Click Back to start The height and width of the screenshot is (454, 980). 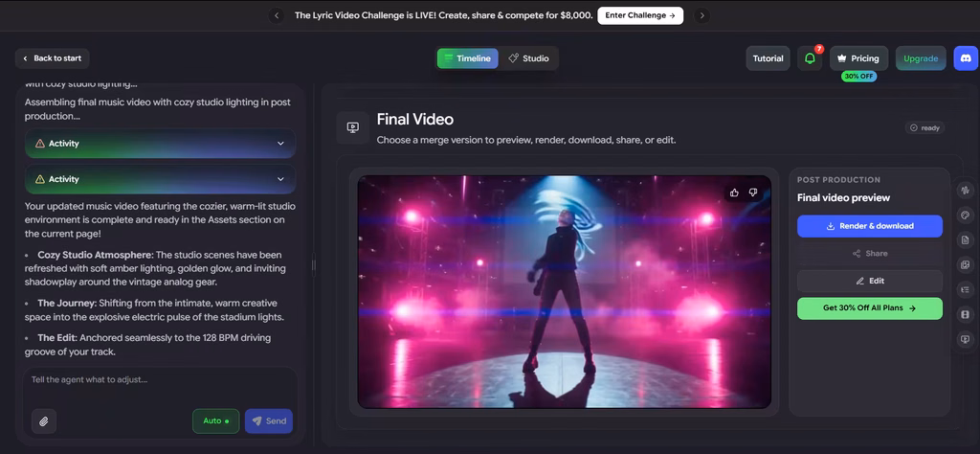[53, 58]
